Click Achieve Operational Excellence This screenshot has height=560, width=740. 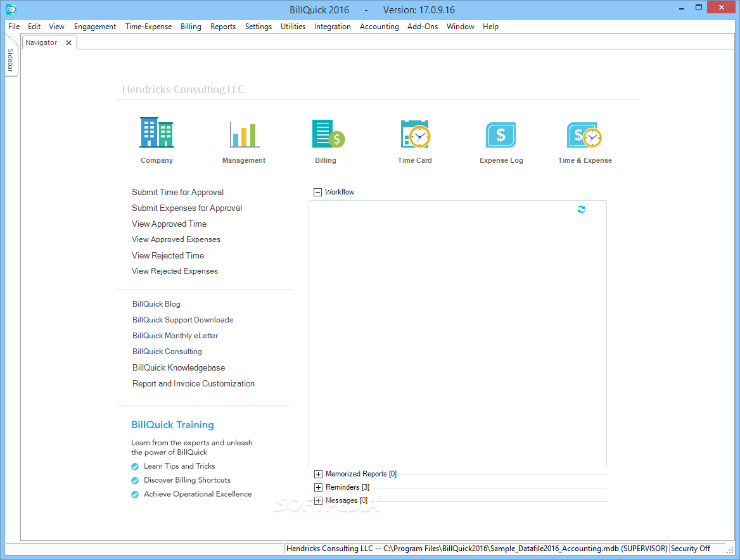(x=198, y=494)
